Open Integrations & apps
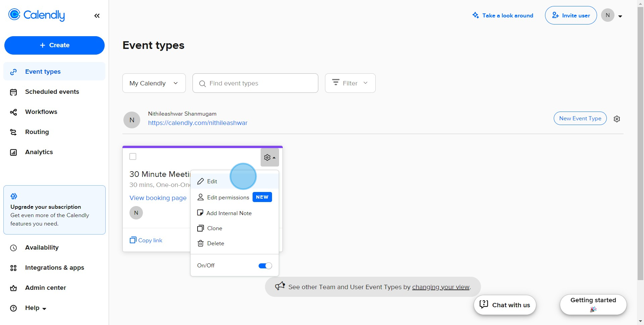This screenshot has height=325, width=644. click(x=54, y=268)
